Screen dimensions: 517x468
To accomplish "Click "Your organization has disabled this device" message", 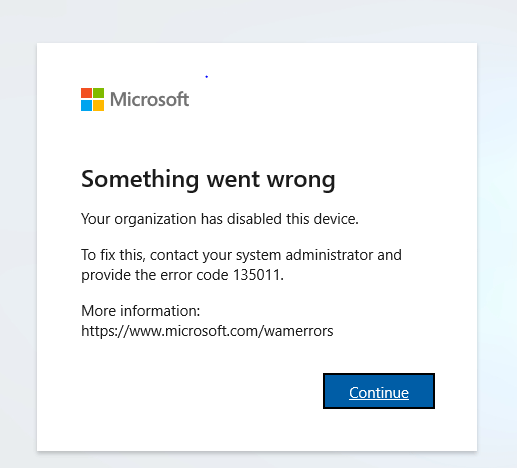I will click(220, 219).
